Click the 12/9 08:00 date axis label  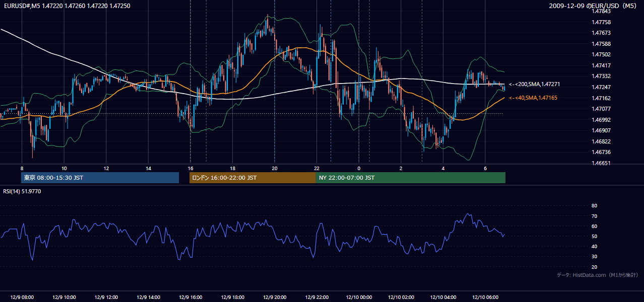(22, 297)
